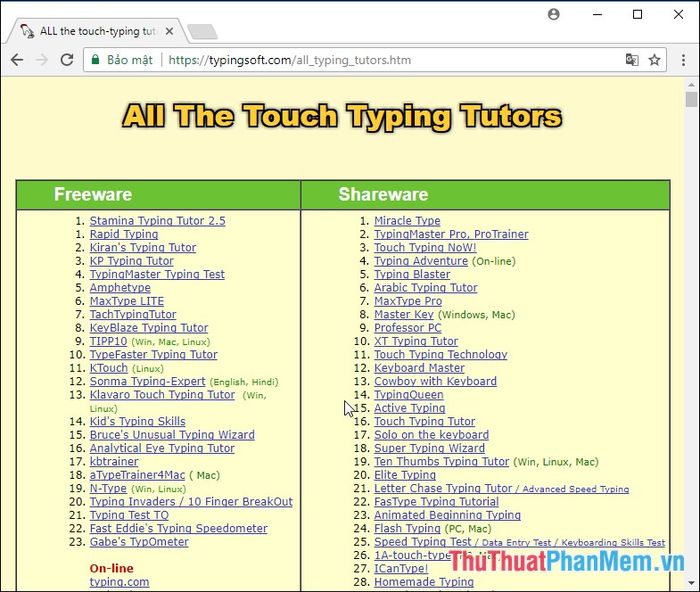Image resolution: width=700 pixels, height=592 pixels.
Task: Go back to the previous page
Action: [17, 60]
